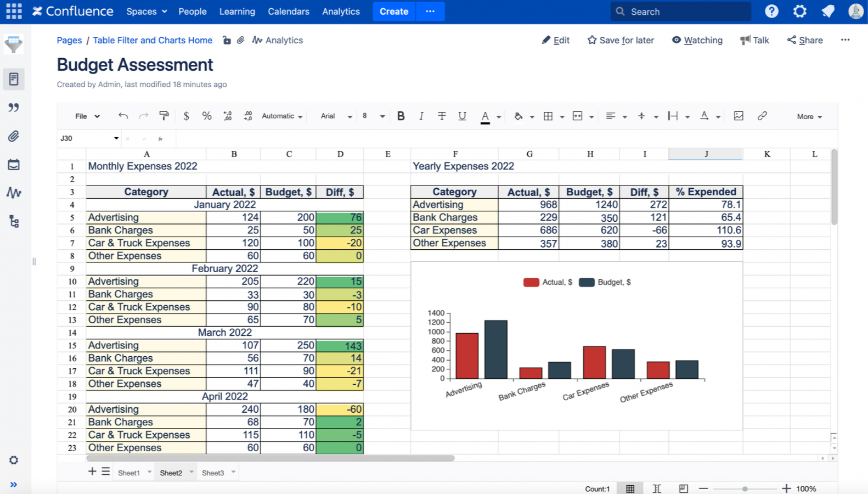868x494 pixels.
Task: Click the Create button
Action: point(394,12)
